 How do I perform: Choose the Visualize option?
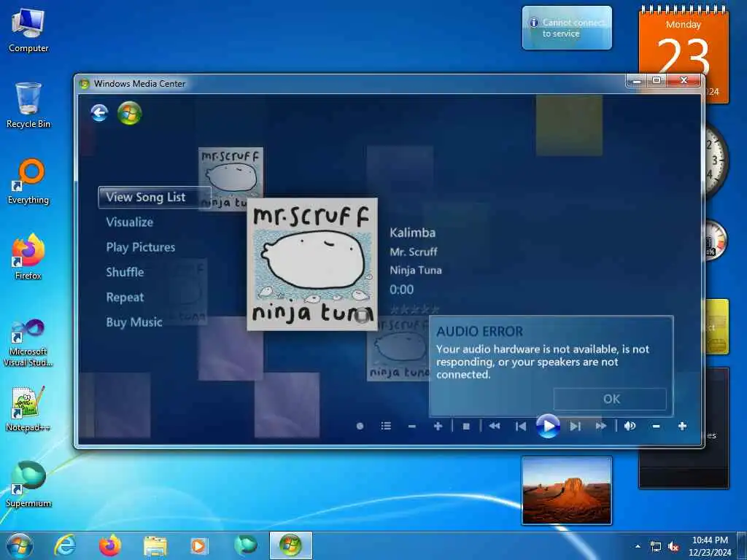[130, 222]
